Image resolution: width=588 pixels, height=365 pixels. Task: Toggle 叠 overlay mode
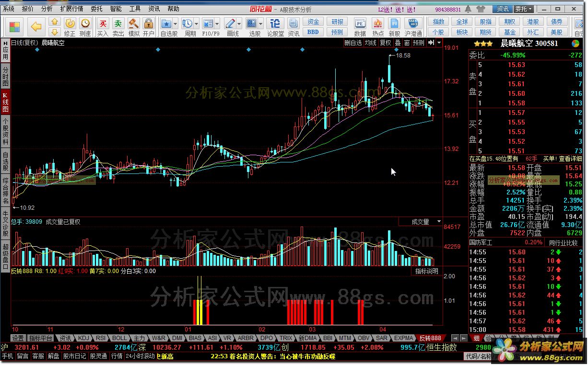tap(398, 43)
